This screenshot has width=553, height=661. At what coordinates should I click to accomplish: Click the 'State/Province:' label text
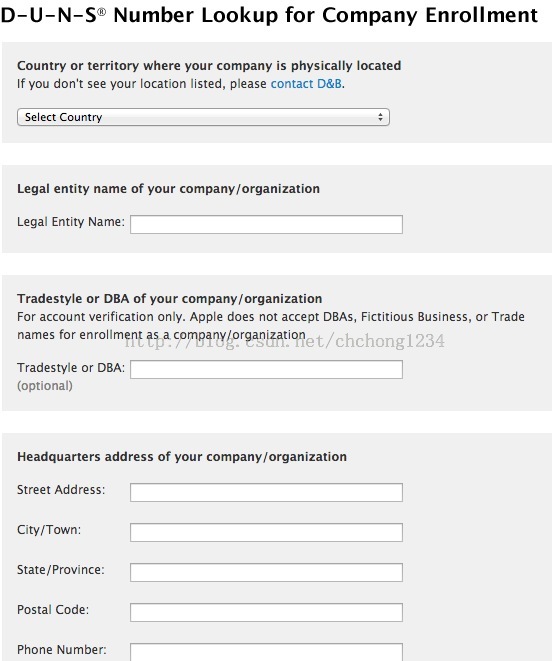pyautogui.click(x=61, y=570)
